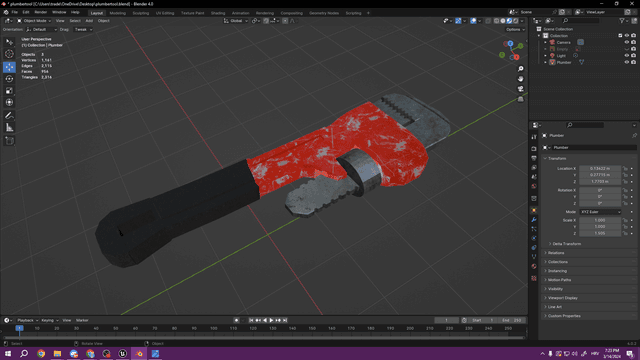Switch to the Shading workspace tab
640x360 pixels.
tap(218, 13)
